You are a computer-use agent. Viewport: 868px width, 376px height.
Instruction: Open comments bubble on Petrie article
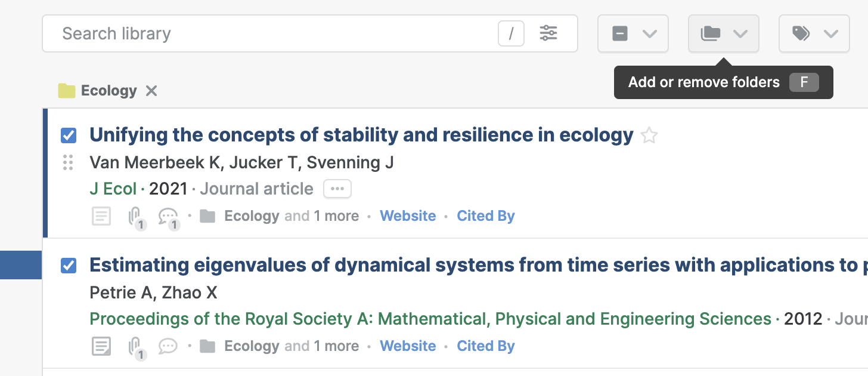[x=168, y=346]
